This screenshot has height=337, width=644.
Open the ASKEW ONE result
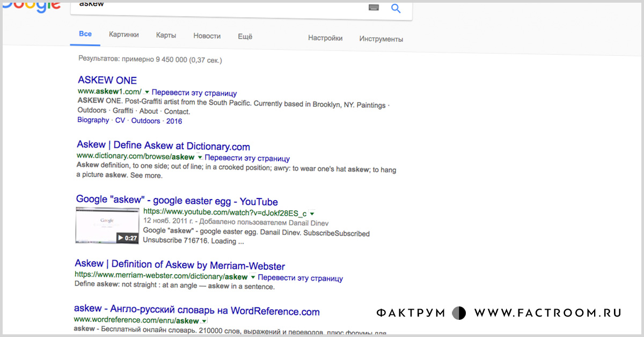tap(107, 80)
